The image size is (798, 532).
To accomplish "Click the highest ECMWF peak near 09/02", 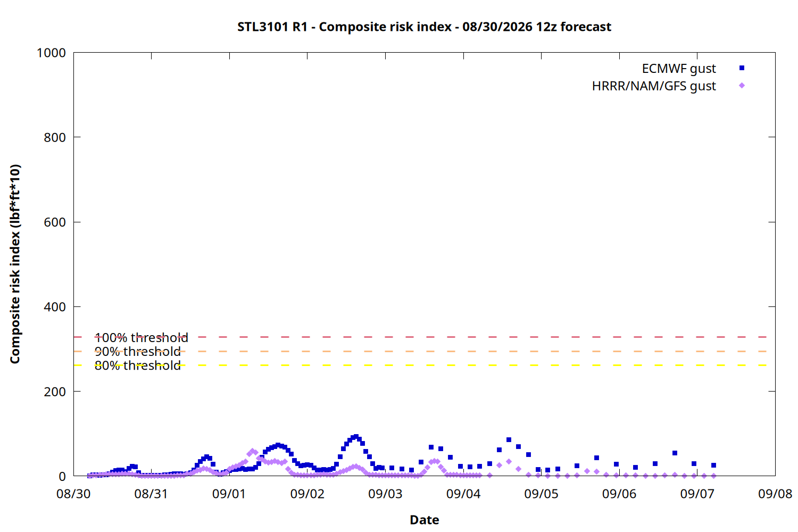I will pyautogui.click(x=356, y=437).
